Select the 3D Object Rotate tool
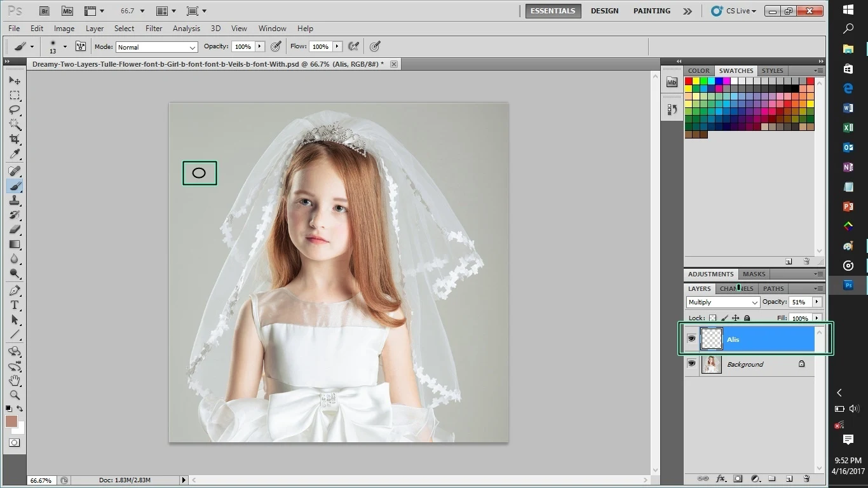This screenshot has width=868, height=488. [15, 352]
